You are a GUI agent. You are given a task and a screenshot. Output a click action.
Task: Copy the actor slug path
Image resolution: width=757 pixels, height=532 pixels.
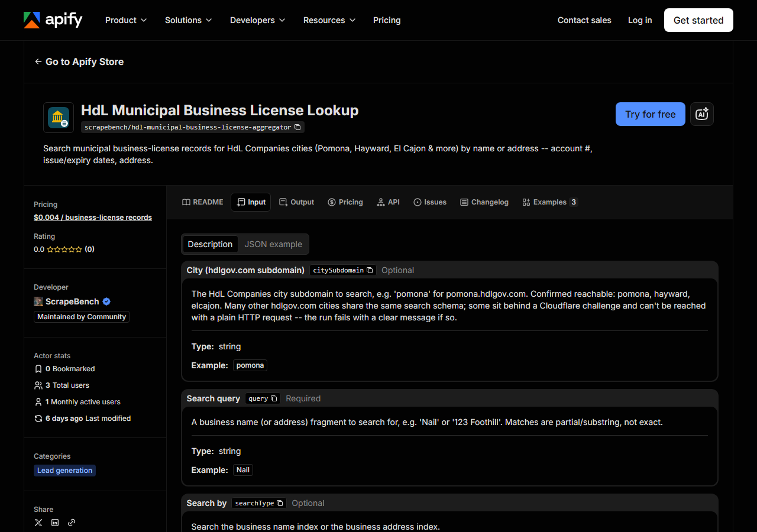tap(297, 127)
